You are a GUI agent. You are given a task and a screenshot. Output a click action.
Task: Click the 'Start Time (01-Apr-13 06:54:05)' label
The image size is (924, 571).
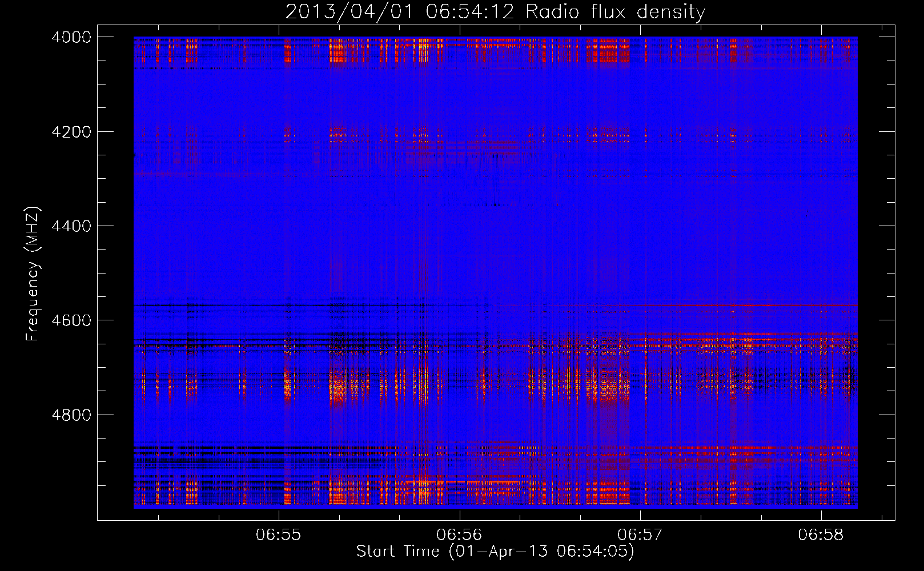495,552
